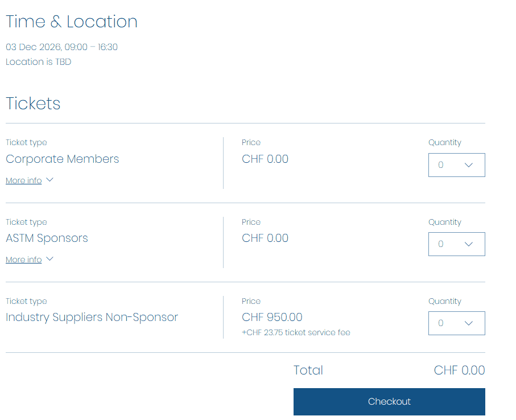This screenshot has height=420, width=516.
Task: Click arrow icon in ASTM Sponsors quantity box
Action: 469,244
